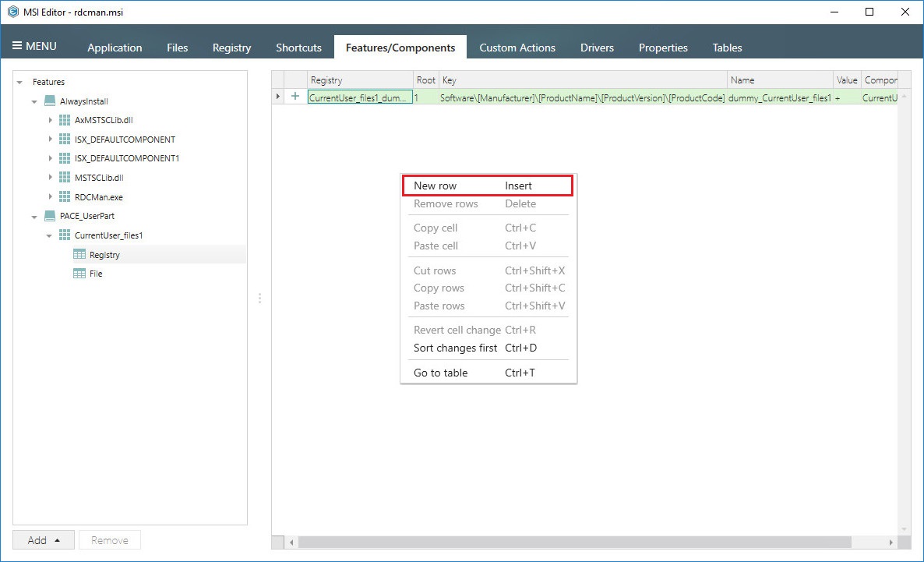Click the ISX_DEFAULTCOMPONENT1 component icon
The image size is (924, 562).
[x=65, y=158]
